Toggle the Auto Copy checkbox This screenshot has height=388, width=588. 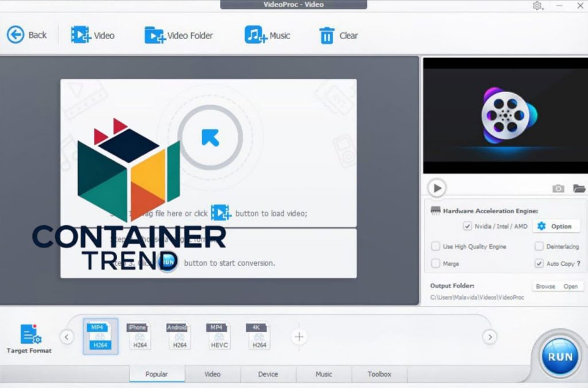539,263
